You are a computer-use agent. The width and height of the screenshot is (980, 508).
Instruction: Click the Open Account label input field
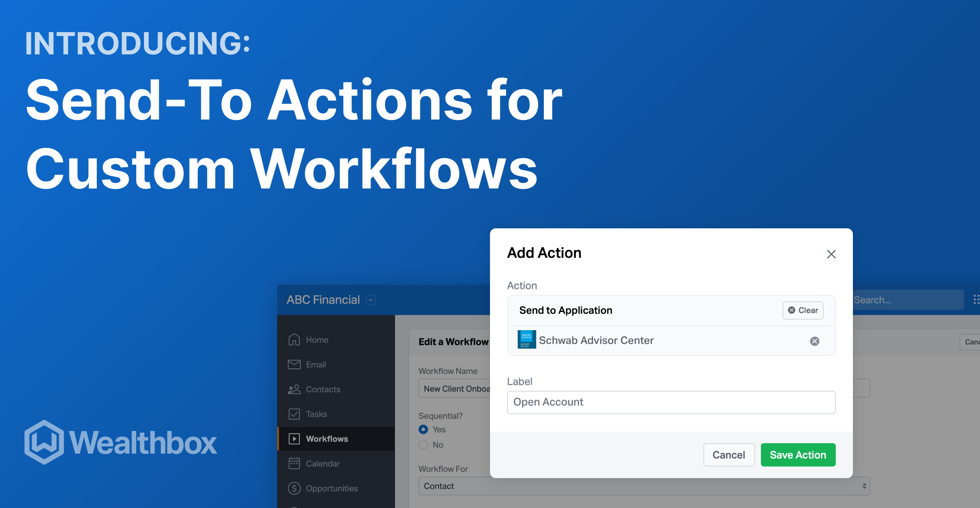tap(671, 402)
